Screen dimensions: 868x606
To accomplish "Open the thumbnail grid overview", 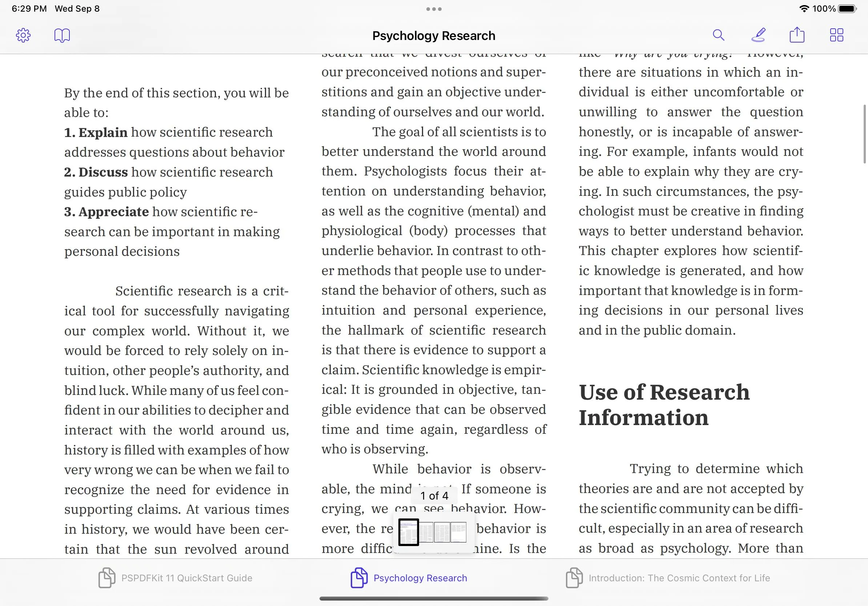I will pos(837,35).
